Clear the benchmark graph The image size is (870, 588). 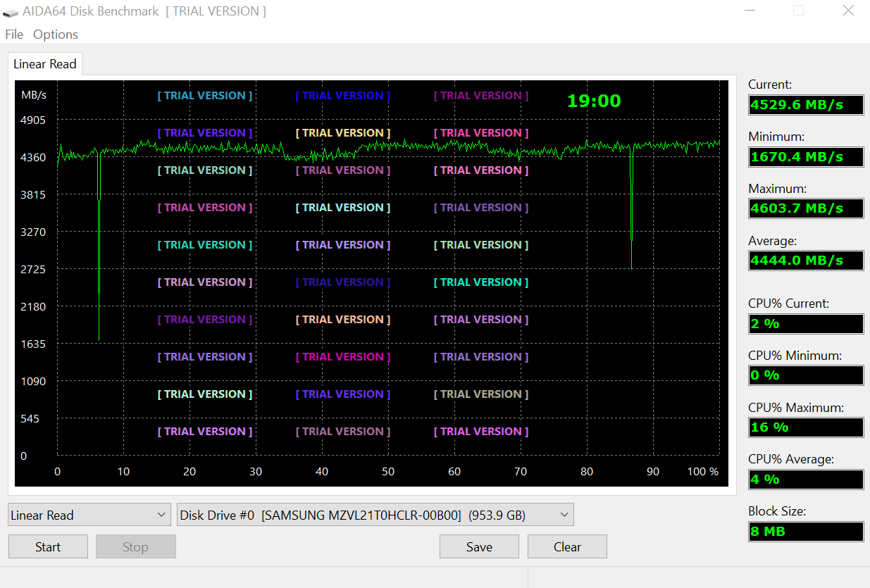tap(567, 547)
